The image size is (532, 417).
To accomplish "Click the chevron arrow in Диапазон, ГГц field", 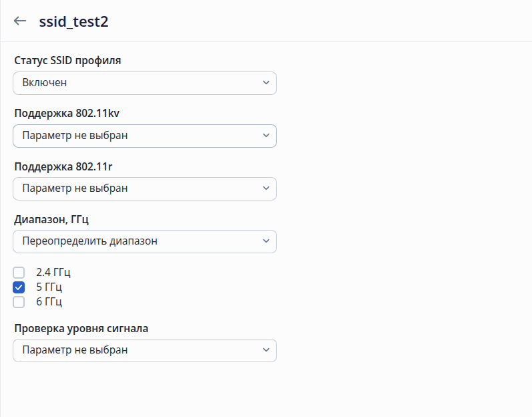I will (266, 241).
